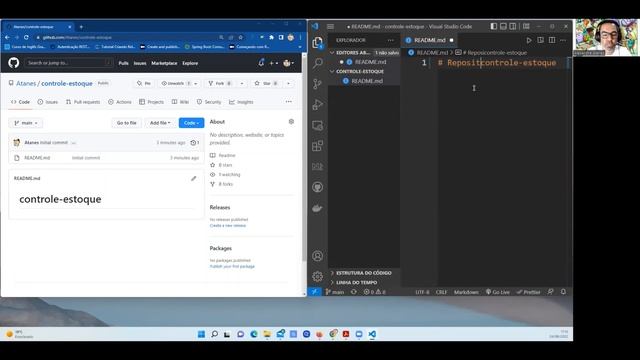The height and width of the screenshot is (360, 640).
Task: Synchronize changes icon in VS Code status bar
Action: pos(353,292)
